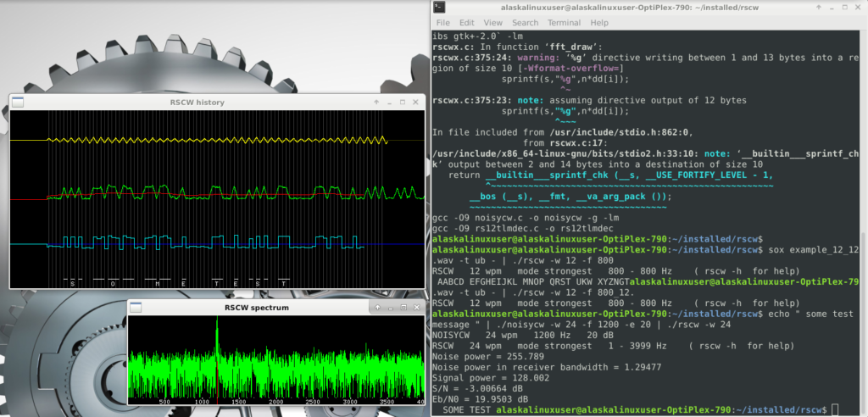The image size is (868, 417).
Task: Shade the RSCW history window with up arrow
Action: coord(377,102)
